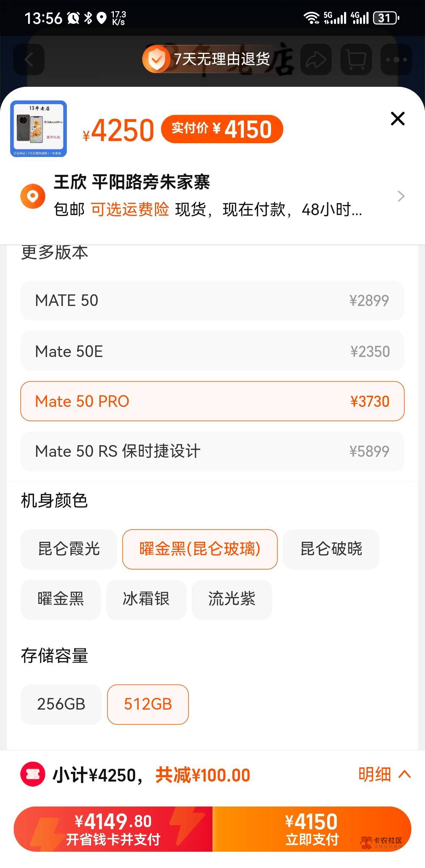This screenshot has width=425, height=868.
Task: Select the Mate 50E version
Action: point(212,351)
